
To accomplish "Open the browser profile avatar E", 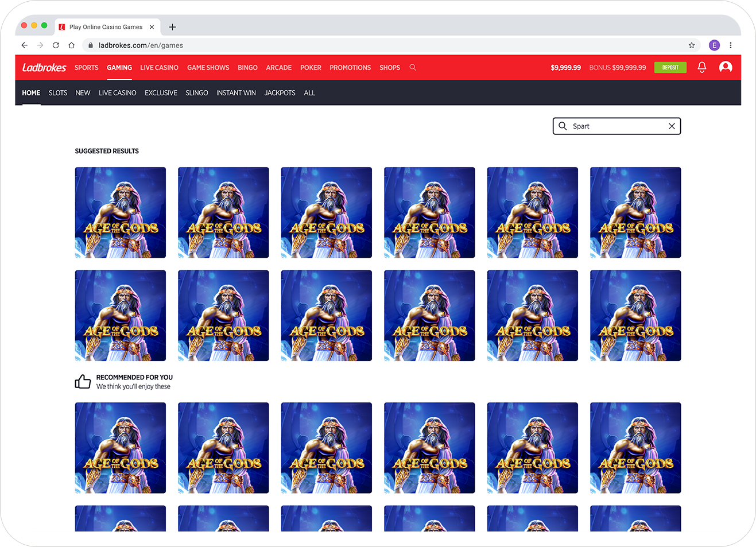I will point(714,45).
